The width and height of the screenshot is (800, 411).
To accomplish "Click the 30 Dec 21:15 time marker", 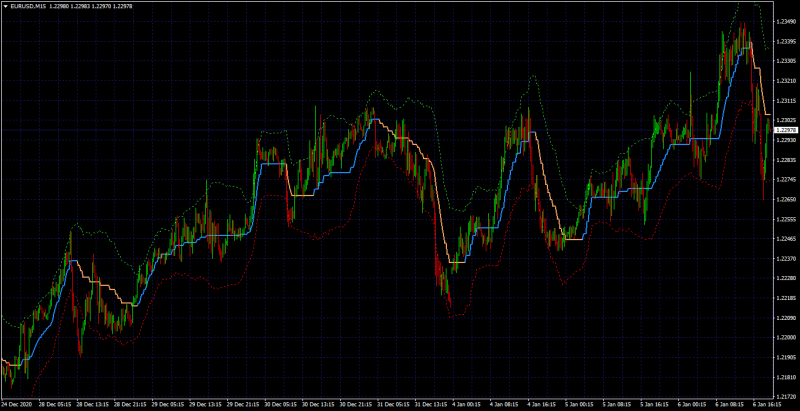I will pyautogui.click(x=356, y=403).
